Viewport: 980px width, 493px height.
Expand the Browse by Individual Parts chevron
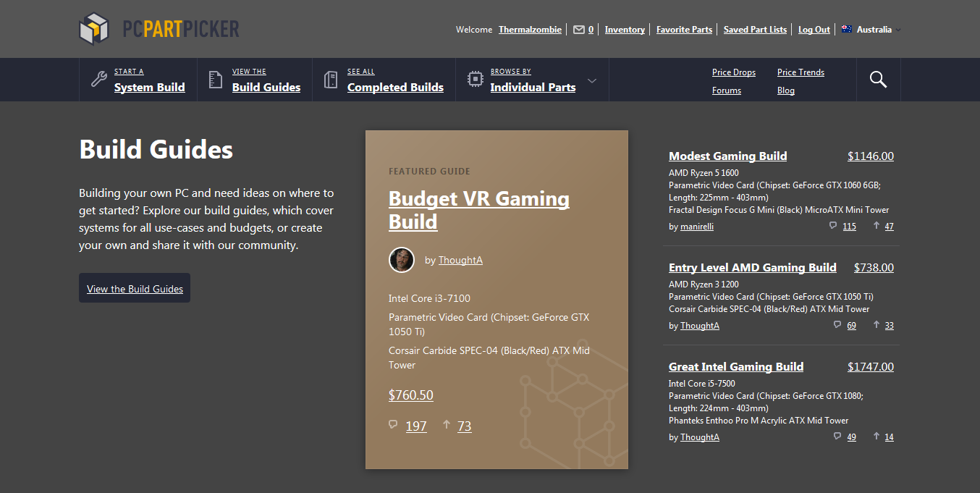click(x=592, y=80)
